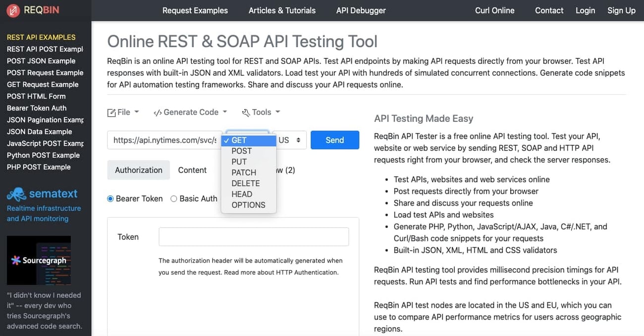Click the ReqBin logo icon
The image size is (644, 336).
point(12,10)
